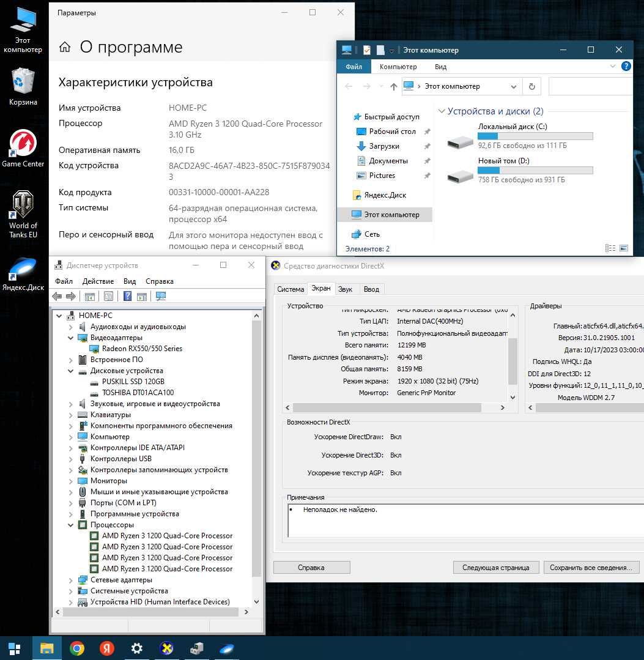This screenshot has height=660, width=644.
Task: Click the back arrow in Device Manager toolbar
Action: tap(57, 296)
